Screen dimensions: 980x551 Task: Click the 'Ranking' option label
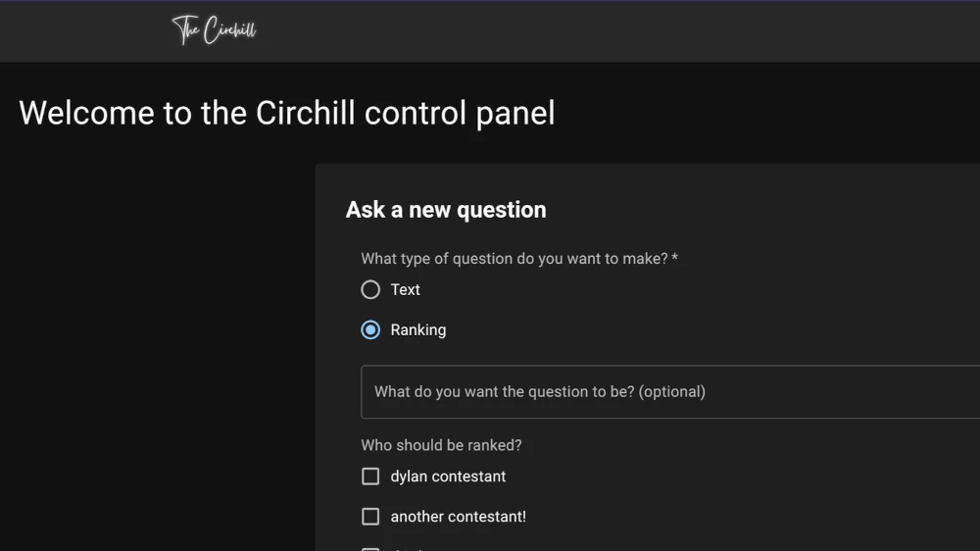tap(417, 330)
